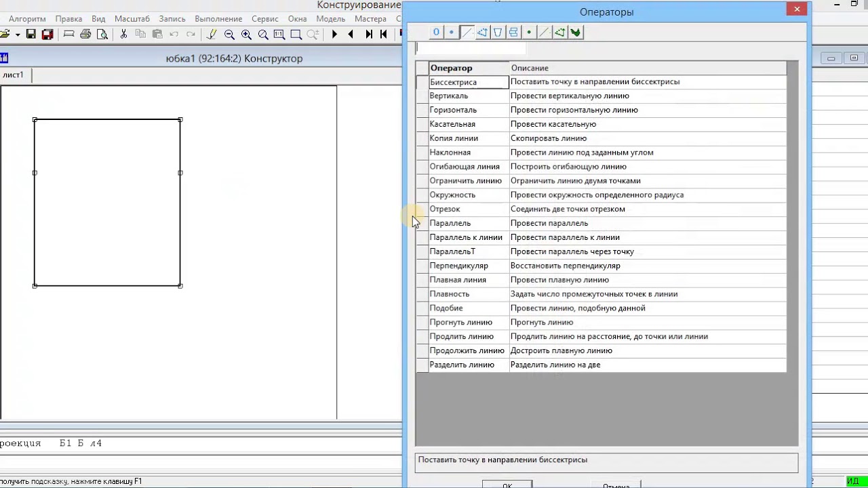This screenshot has width=868, height=488.
Task: Open the Выполнение menu
Action: point(218,19)
